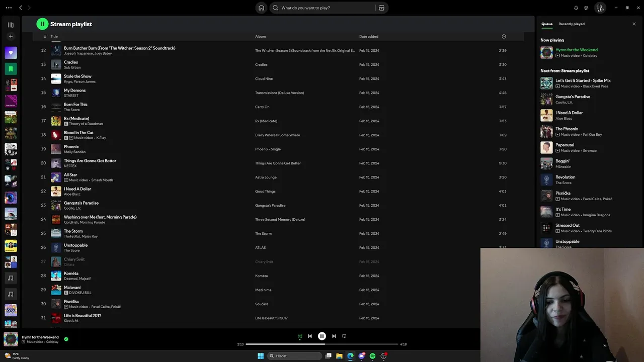Open OBS Studio from the taskbar
Viewport: 644px width, 362px height.
384,356
